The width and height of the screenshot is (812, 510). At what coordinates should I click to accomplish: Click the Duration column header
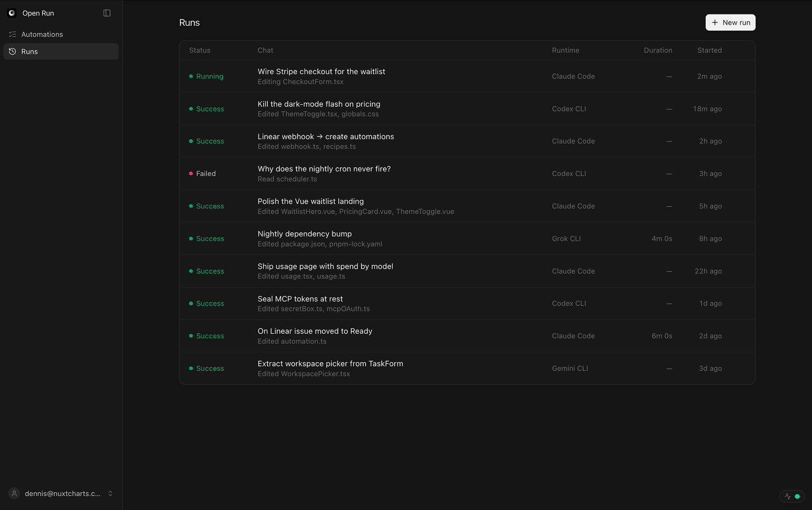[x=658, y=51]
